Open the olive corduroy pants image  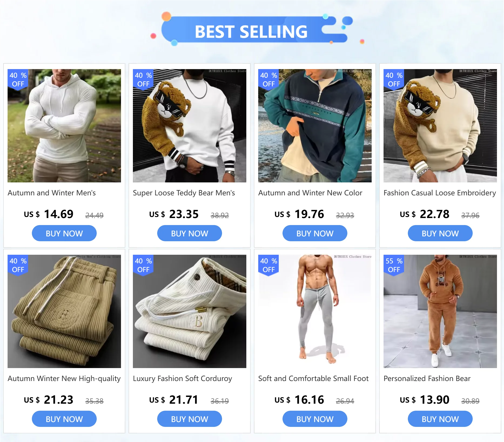click(64, 311)
